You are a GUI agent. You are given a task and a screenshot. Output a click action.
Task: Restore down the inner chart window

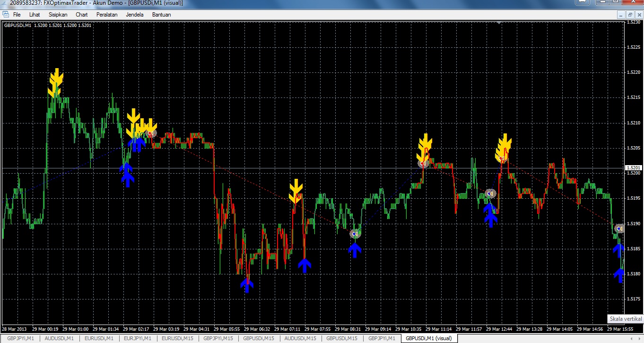[630, 15]
